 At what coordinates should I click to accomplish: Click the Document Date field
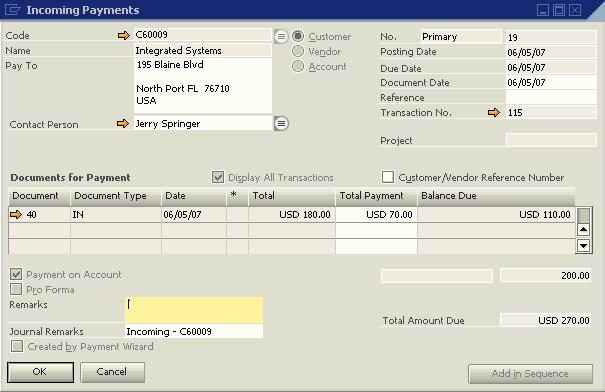(551, 82)
